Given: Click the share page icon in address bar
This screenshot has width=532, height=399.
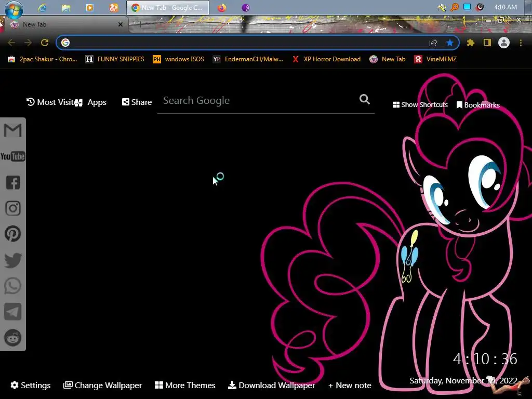Looking at the screenshot, I should coord(433,43).
